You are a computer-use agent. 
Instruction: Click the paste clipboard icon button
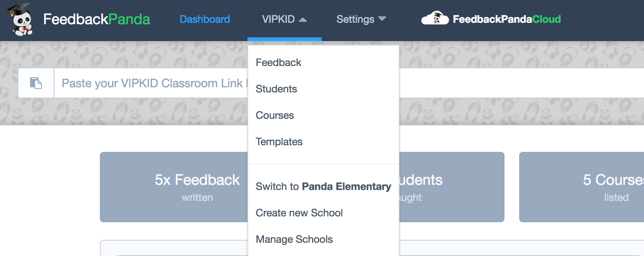(36, 83)
